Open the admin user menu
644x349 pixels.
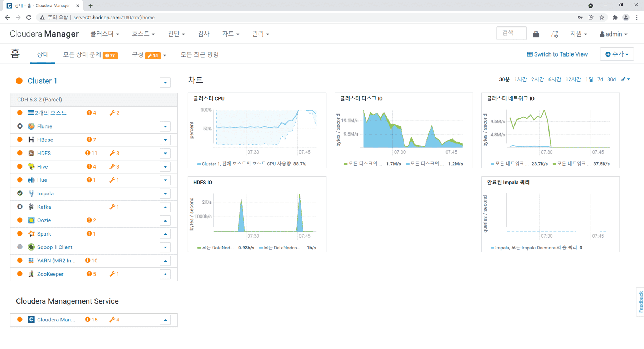pyautogui.click(x=614, y=34)
